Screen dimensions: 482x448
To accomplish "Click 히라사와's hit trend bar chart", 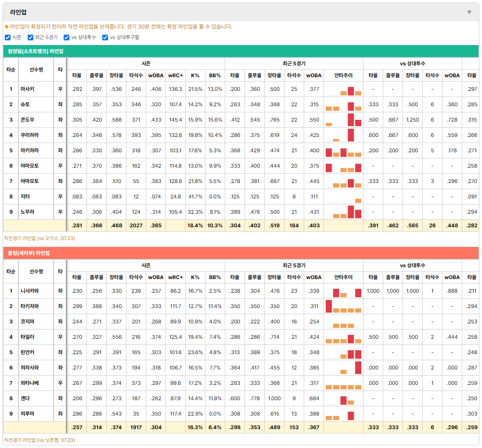I will tap(343, 368).
